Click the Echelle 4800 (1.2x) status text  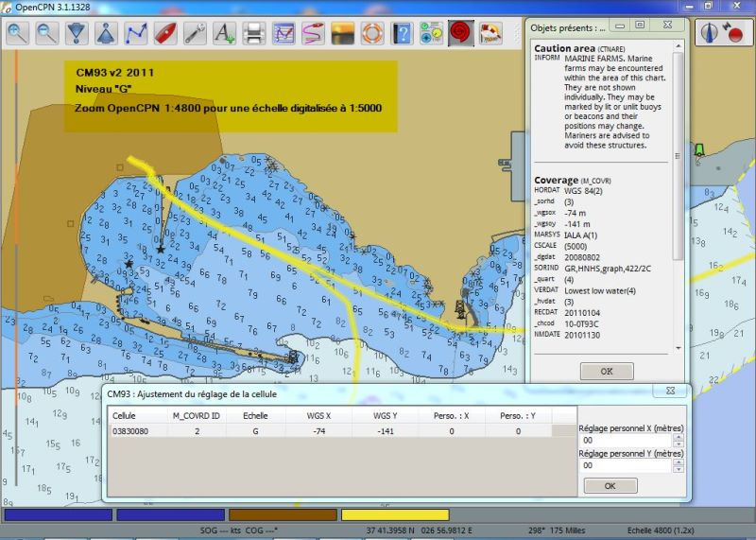tap(660, 531)
